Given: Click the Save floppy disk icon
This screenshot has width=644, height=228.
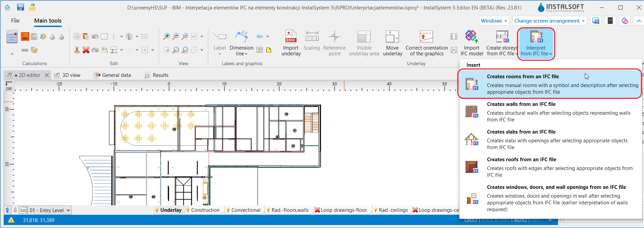Looking at the screenshot, I should 21,7.
